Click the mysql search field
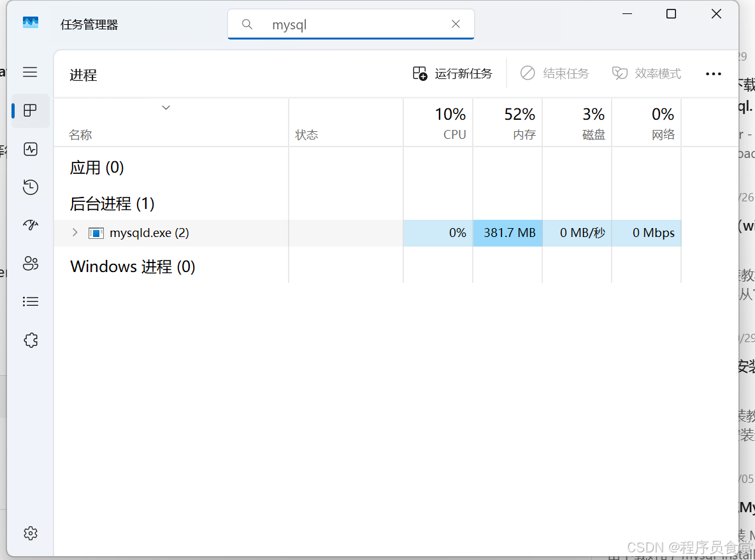755x560 pixels. 351,24
